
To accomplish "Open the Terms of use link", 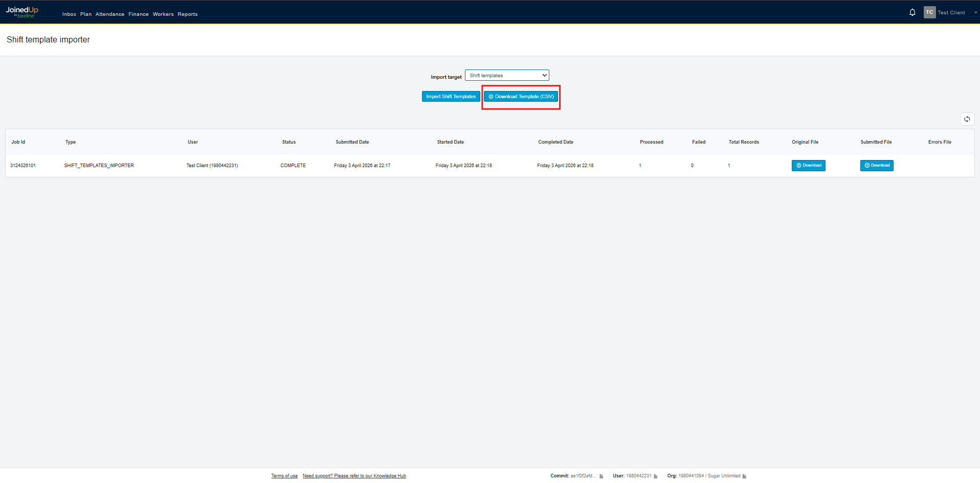I will (284, 476).
